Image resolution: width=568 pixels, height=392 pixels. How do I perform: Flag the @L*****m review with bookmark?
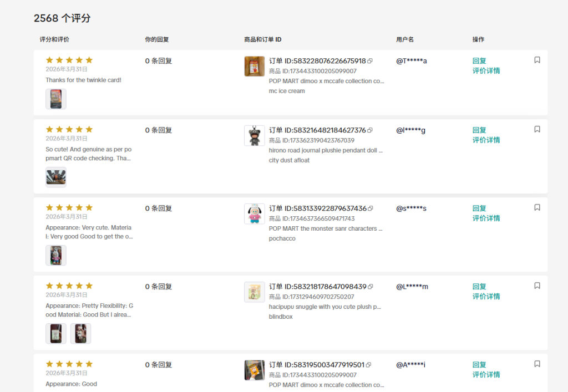[x=537, y=286]
